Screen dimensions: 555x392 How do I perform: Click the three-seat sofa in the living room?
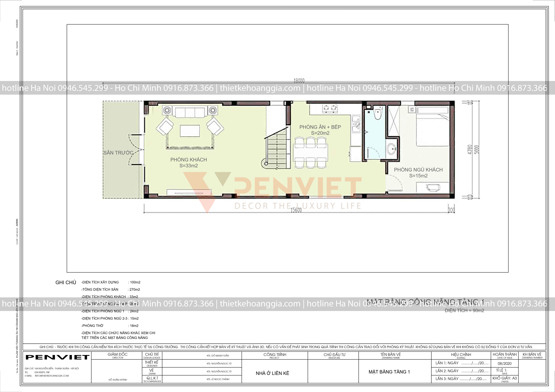pos(190,113)
